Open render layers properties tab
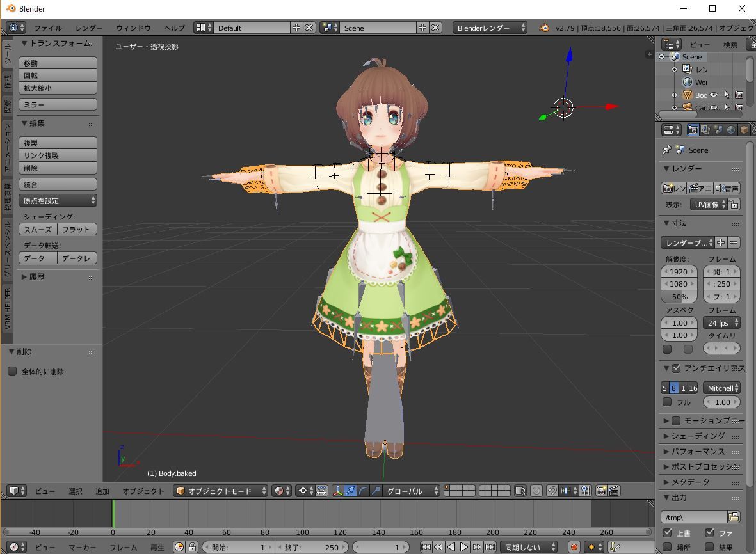Screen dimensions: 756x554 click(x=705, y=130)
